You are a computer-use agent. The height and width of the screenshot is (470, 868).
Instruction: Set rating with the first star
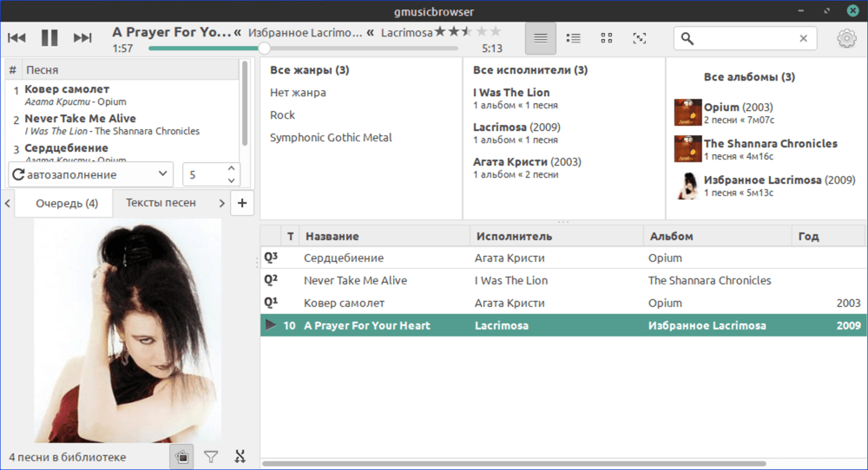[440, 31]
